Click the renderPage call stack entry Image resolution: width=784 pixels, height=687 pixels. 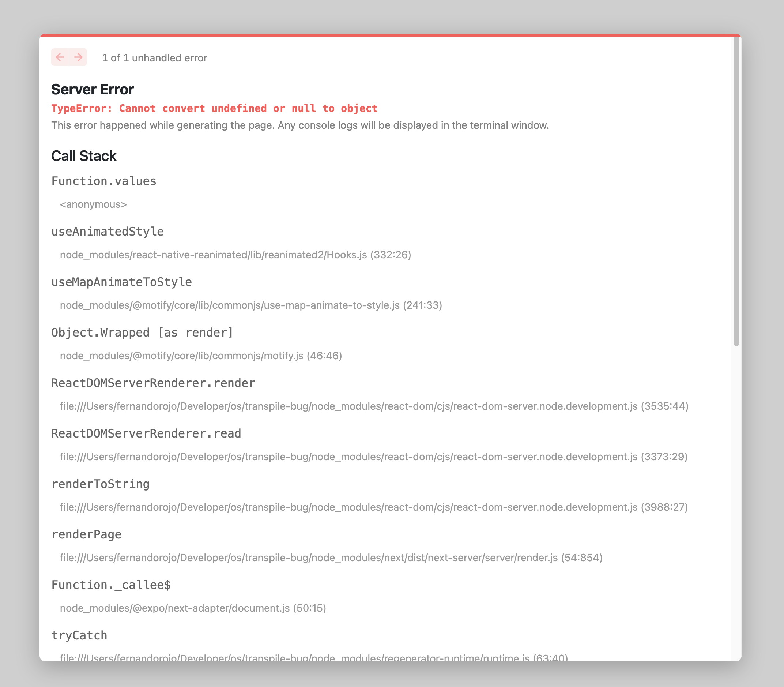pyautogui.click(x=86, y=534)
